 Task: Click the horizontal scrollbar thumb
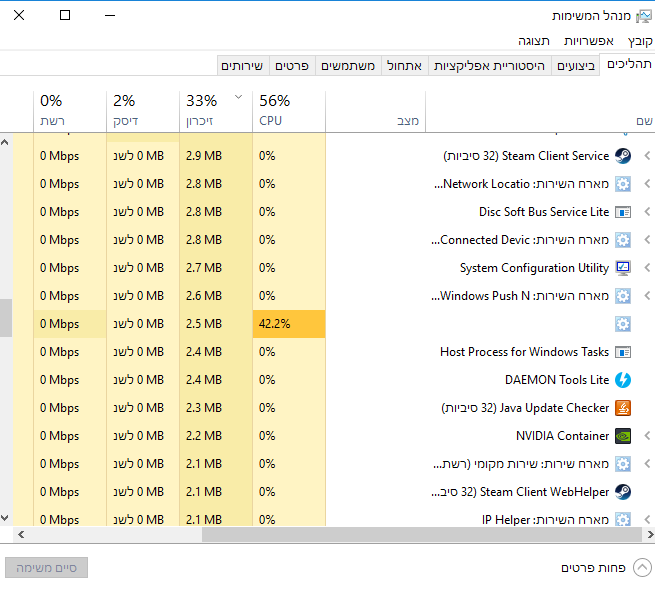tap(421, 534)
